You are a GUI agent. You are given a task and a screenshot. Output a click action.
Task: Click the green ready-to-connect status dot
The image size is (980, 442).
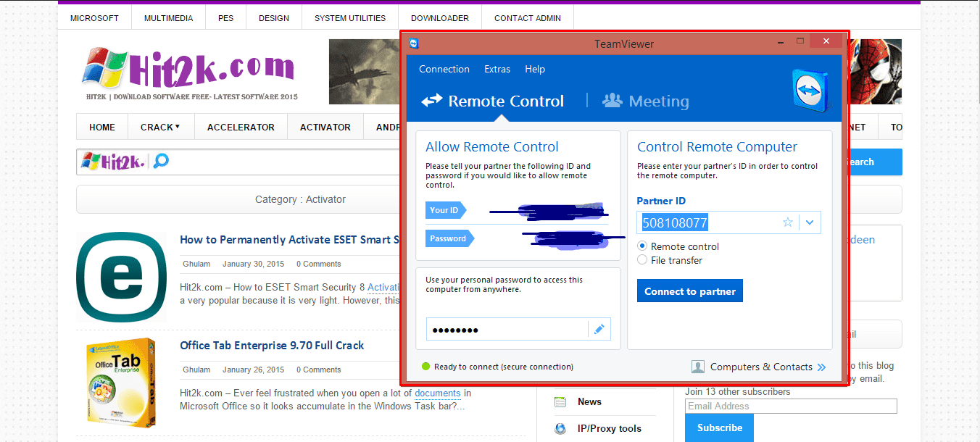click(425, 367)
